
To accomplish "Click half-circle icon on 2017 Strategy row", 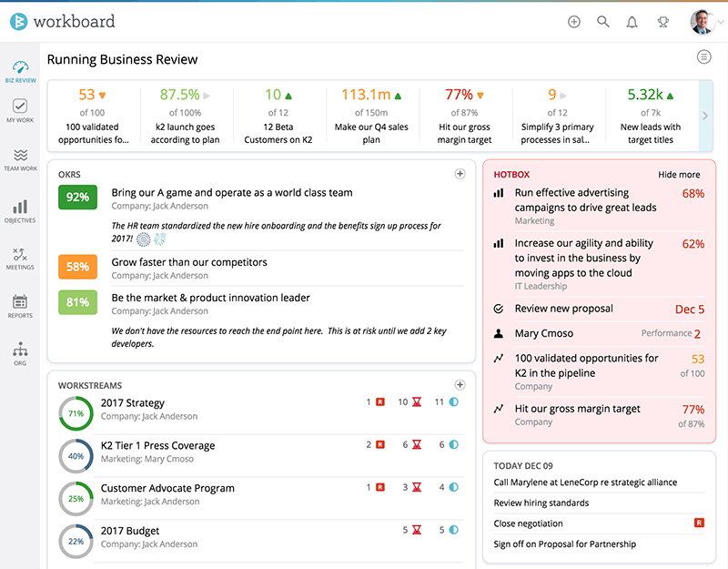I will 453,402.
